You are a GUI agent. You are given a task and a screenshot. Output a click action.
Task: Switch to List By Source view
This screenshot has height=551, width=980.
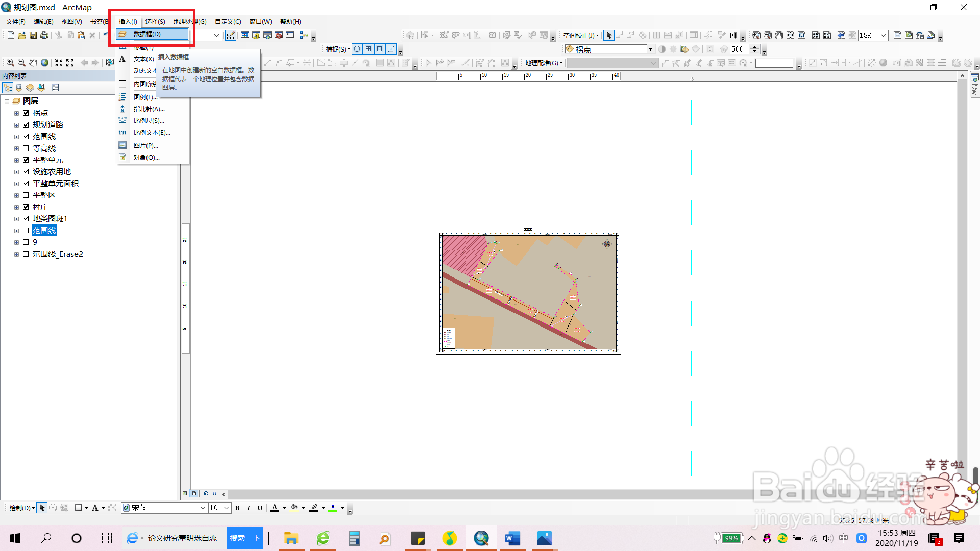(19, 88)
